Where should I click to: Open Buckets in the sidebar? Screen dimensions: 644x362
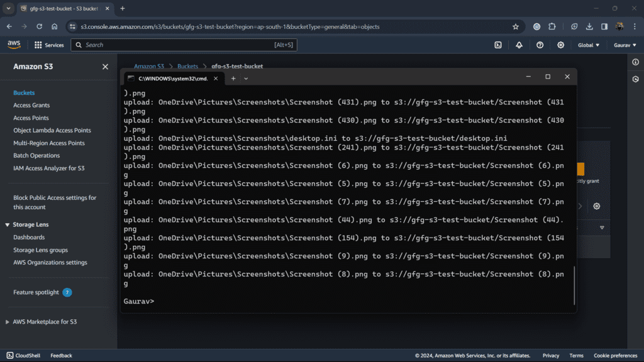click(24, 93)
